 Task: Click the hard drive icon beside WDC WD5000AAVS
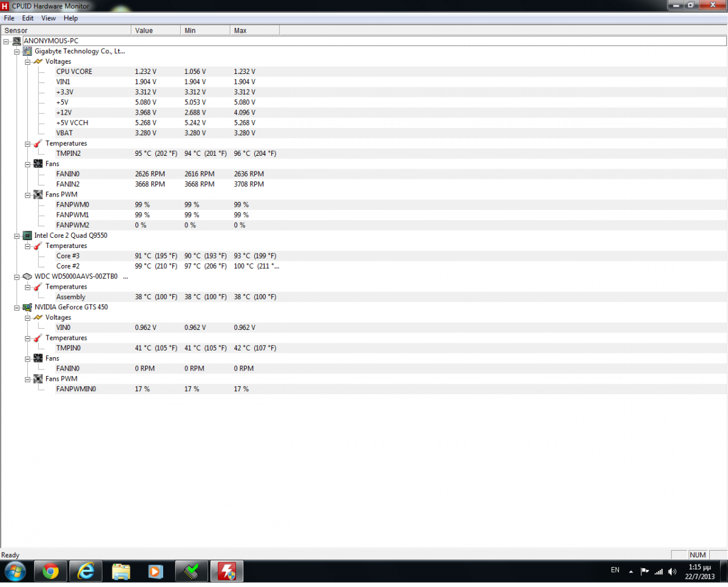(x=27, y=277)
